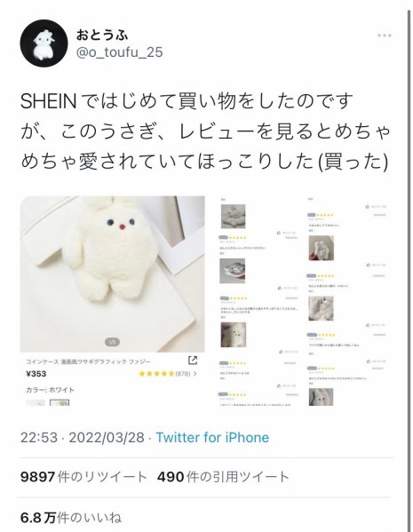Click the おとうふ profile avatar
413x532 pixels.
coord(44,44)
